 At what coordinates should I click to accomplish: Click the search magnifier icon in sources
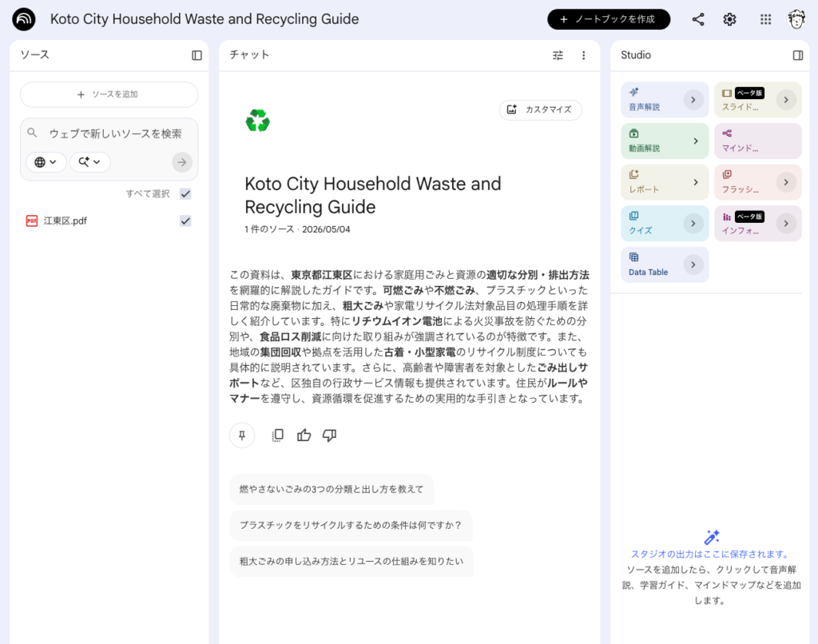point(32,133)
